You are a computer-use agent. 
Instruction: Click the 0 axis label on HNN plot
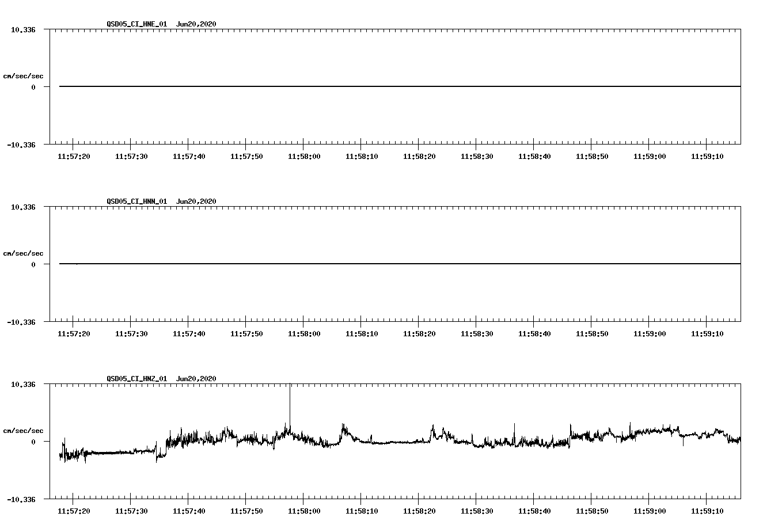coord(33,264)
